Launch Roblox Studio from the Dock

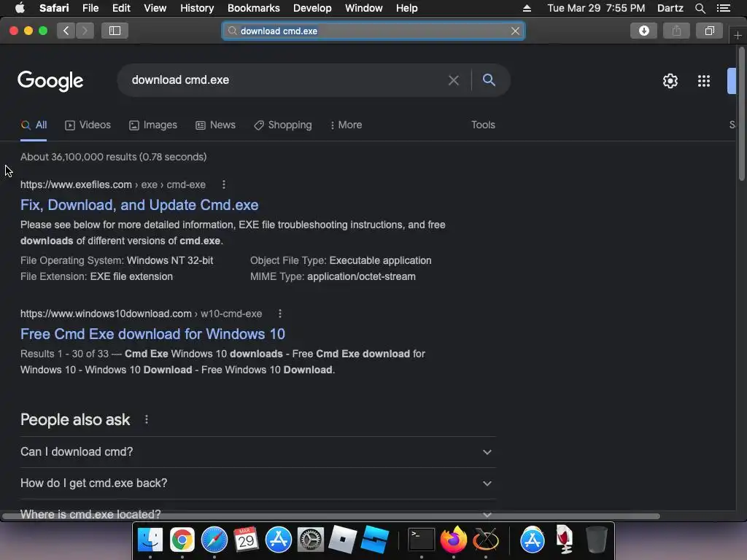374,540
